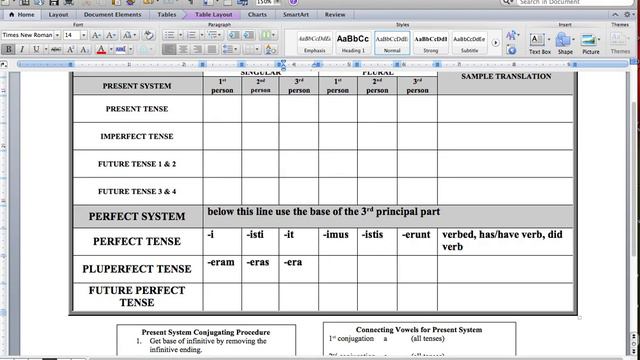Toggle Subscript formatting
The height and width of the screenshot is (360, 640).
(x=84, y=49)
